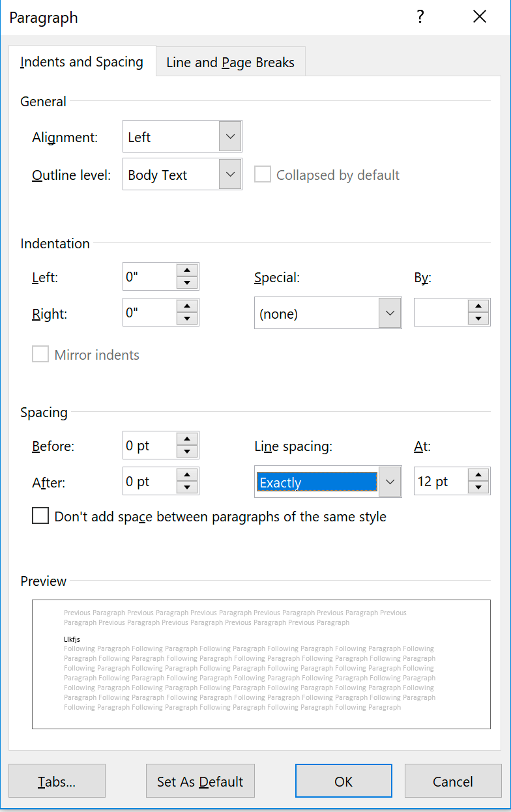
Task: Dismiss the dialog with Cancel
Action: (453, 781)
